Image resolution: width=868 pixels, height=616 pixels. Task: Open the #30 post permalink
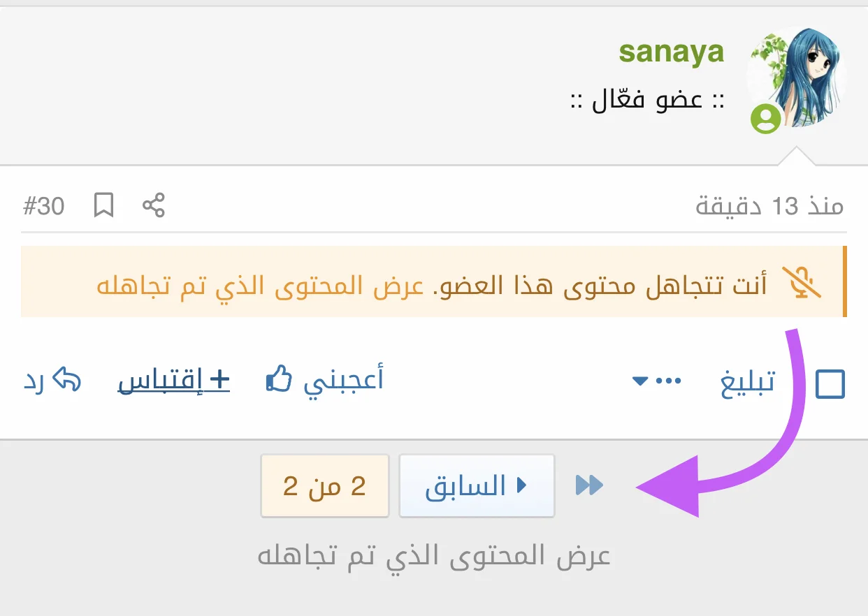pos(43,206)
